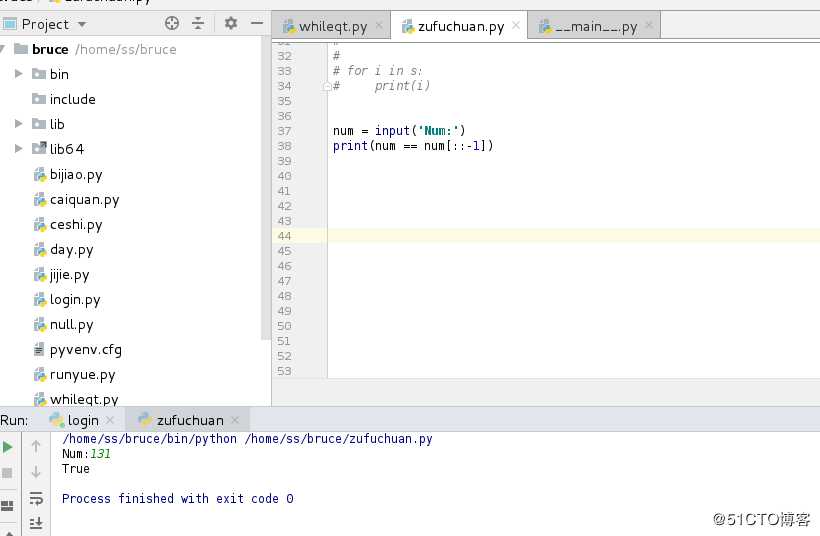
Task: Close the zufuchuan.py editor tab
Action: 516,25
